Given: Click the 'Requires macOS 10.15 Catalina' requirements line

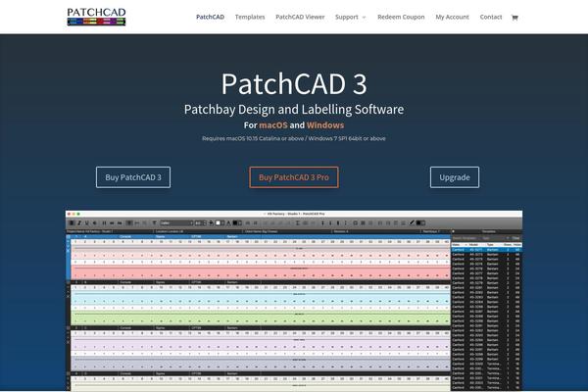Looking at the screenshot, I should coord(294,138).
